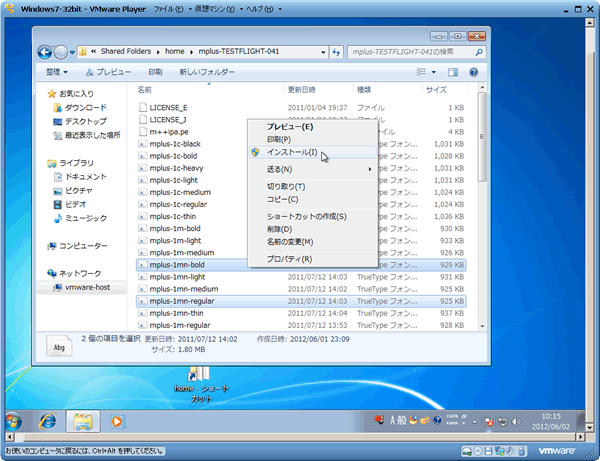Open 送る(N) submenu
The height and width of the screenshot is (461, 600).
coord(312,169)
